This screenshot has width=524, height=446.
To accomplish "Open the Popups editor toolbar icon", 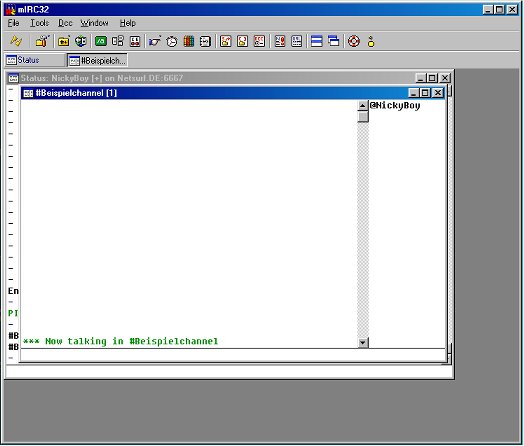I will [118, 41].
